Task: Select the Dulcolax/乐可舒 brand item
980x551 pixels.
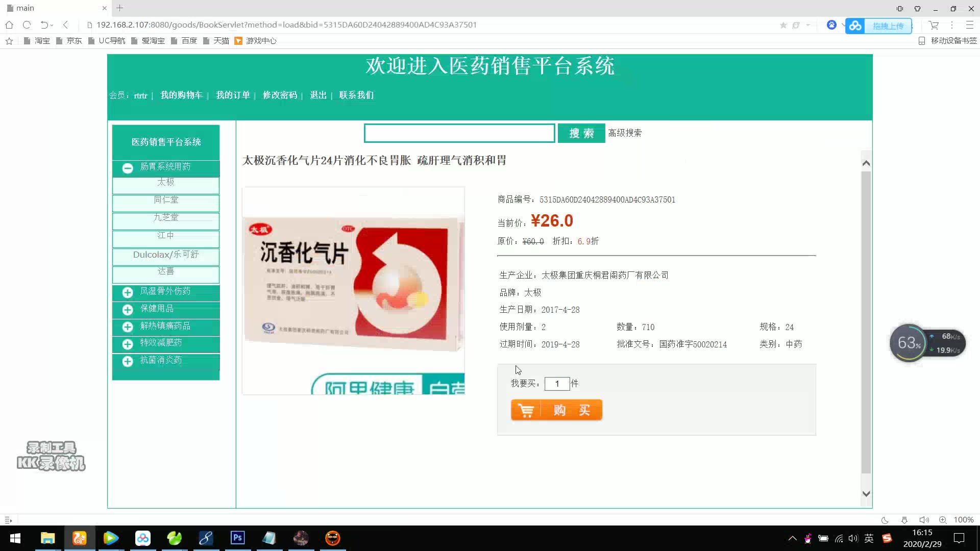Action: tap(166, 256)
